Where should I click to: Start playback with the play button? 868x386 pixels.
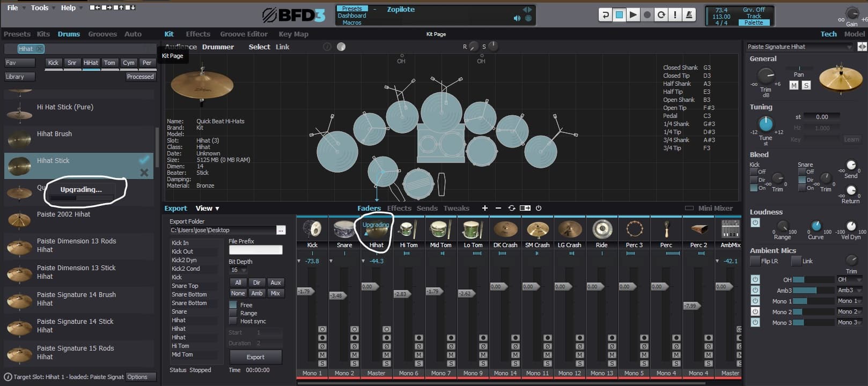[634, 15]
